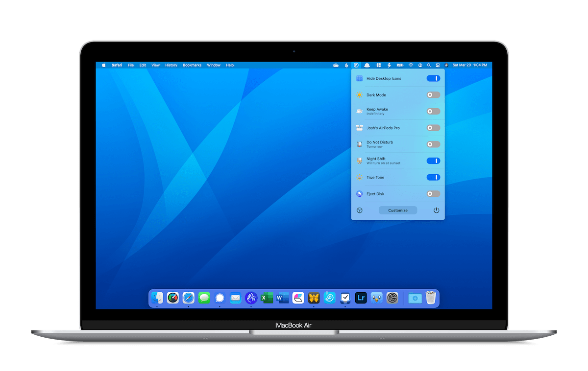This screenshot has height=371, width=588.
Task: Open the speedometer gauge Dock icon
Action: tap(173, 298)
